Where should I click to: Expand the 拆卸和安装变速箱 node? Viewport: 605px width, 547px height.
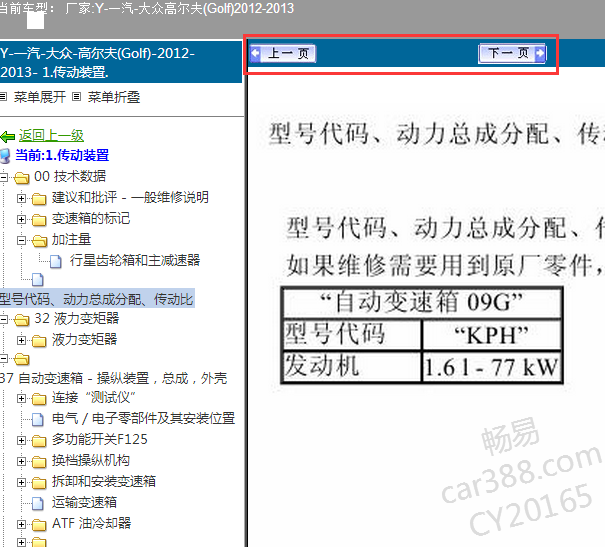point(22,482)
